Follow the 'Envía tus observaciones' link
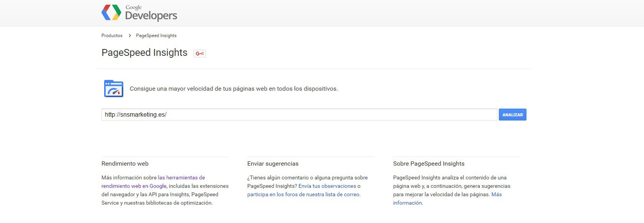The height and width of the screenshot is (223, 644). tap(327, 186)
